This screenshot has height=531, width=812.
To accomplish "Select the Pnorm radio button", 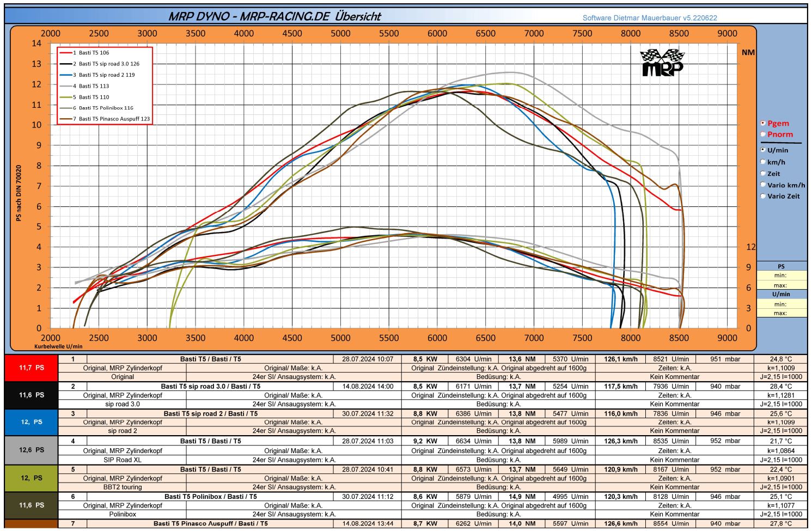I will coord(763,134).
